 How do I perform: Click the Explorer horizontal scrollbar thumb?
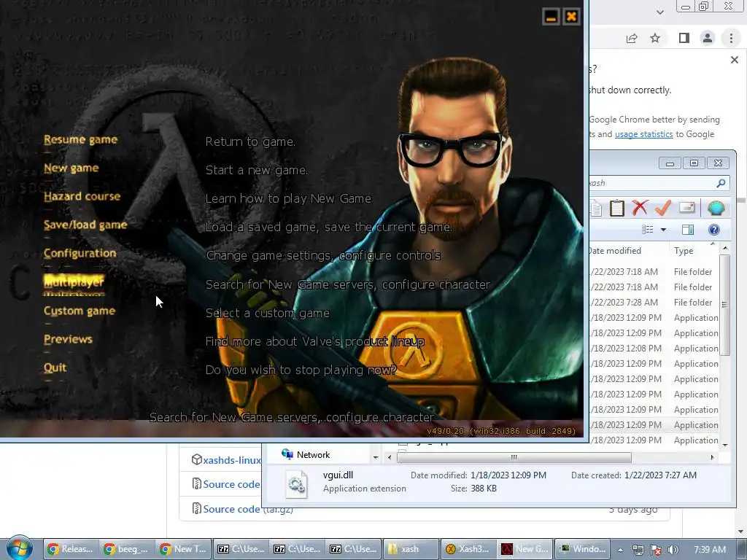tap(514, 457)
